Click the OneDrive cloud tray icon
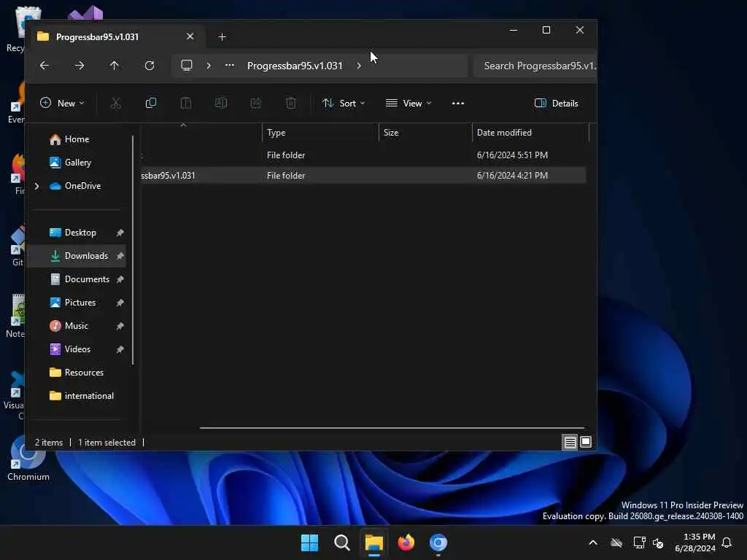This screenshot has height=560, width=747. coord(616,542)
